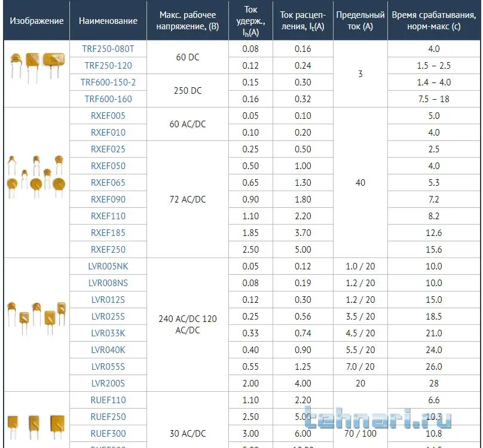This screenshot has height=448, width=483.
Task: Select the '60 AC/DC' voltage cell
Action: (x=188, y=124)
